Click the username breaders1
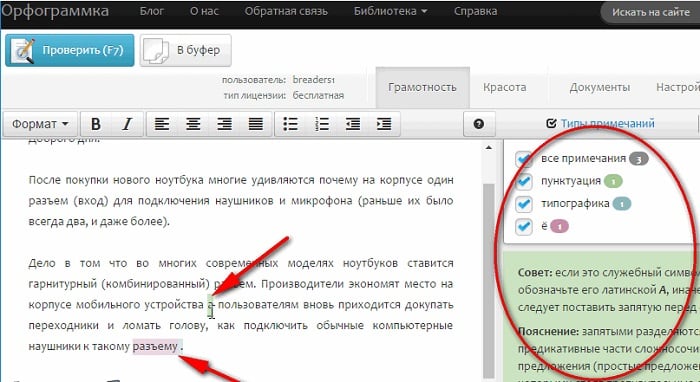The height and width of the screenshot is (382, 700). pos(314,80)
